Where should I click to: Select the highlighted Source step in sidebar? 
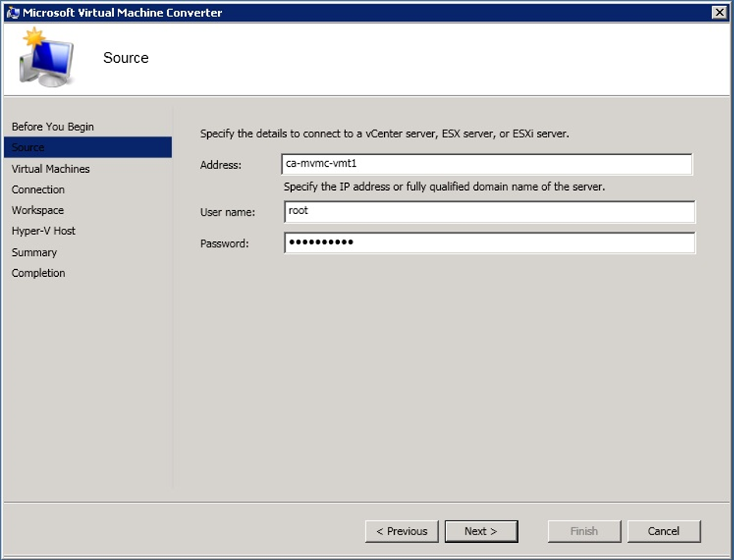point(28,147)
